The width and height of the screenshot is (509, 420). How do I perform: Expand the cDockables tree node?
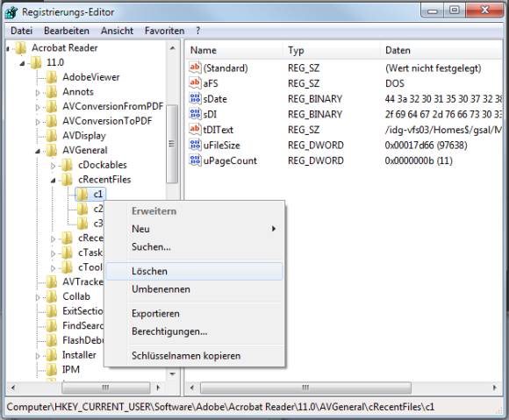(53, 166)
